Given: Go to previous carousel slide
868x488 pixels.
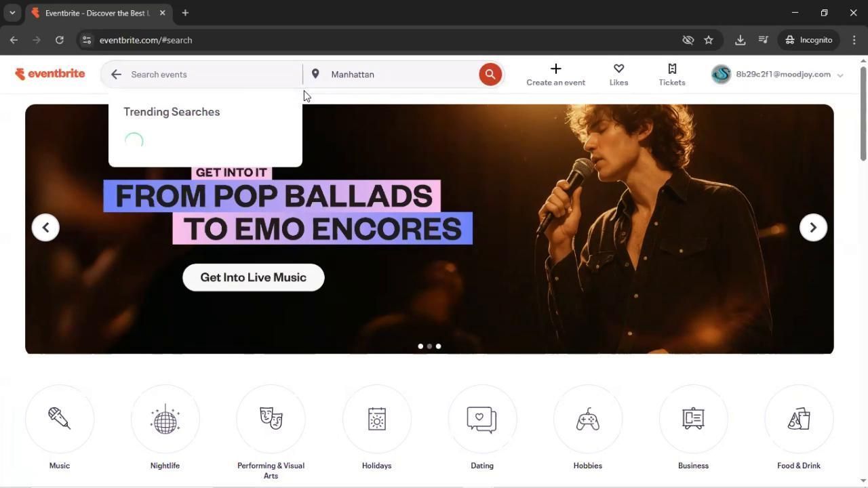Looking at the screenshot, I should click(x=45, y=227).
